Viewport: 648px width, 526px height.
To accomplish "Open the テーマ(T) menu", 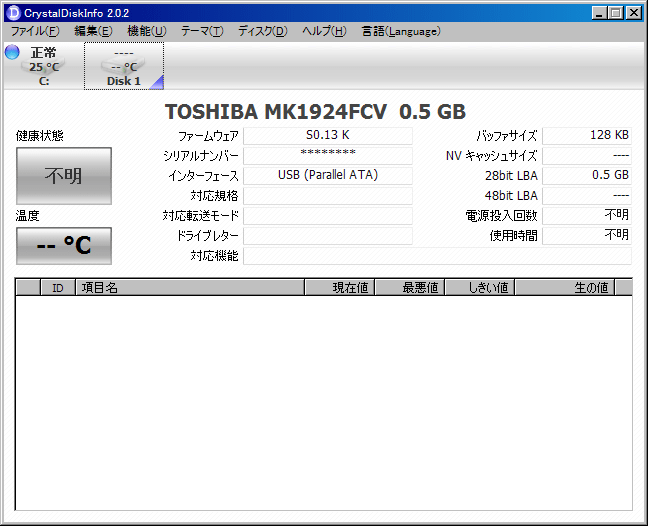I will point(202,31).
